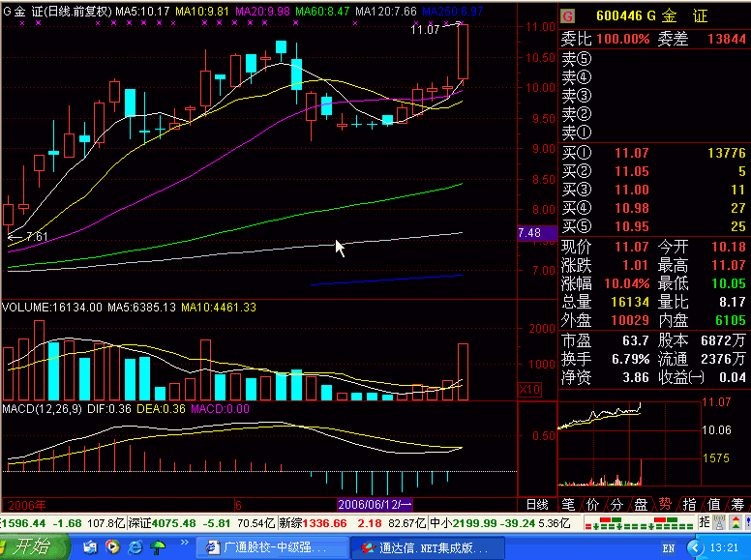The height and width of the screenshot is (560, 751).
Task: Click the 2006/06/12 date marker on timeline
Action: (375, 505)
